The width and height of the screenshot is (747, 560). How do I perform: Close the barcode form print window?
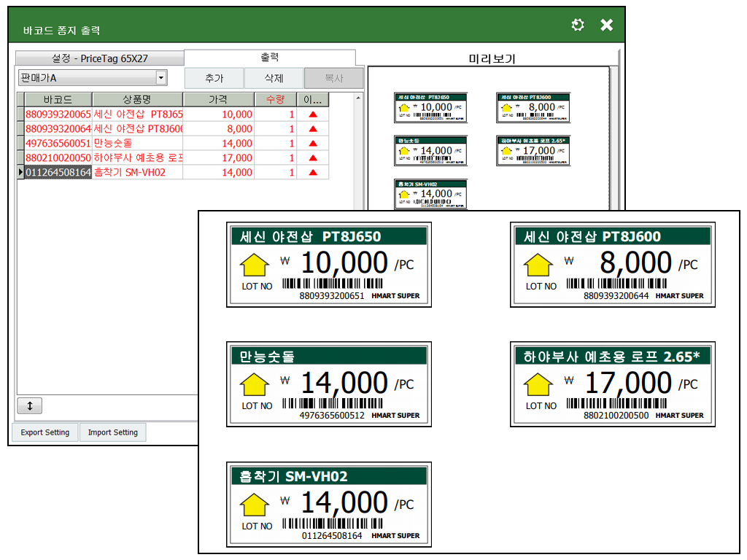606,26
